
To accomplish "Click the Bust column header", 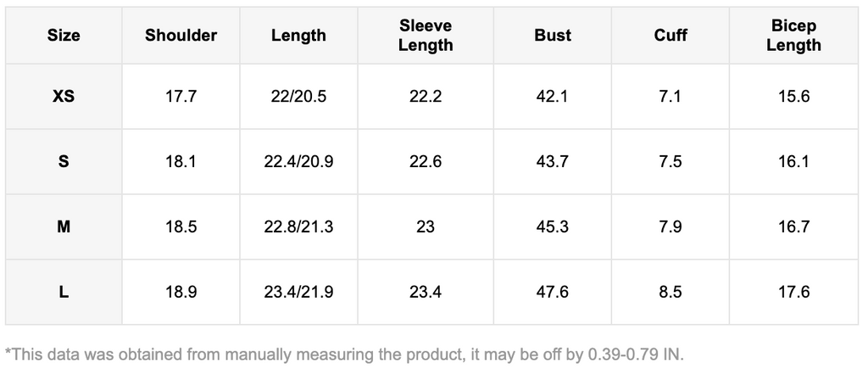I will click(x=553, y=36).
